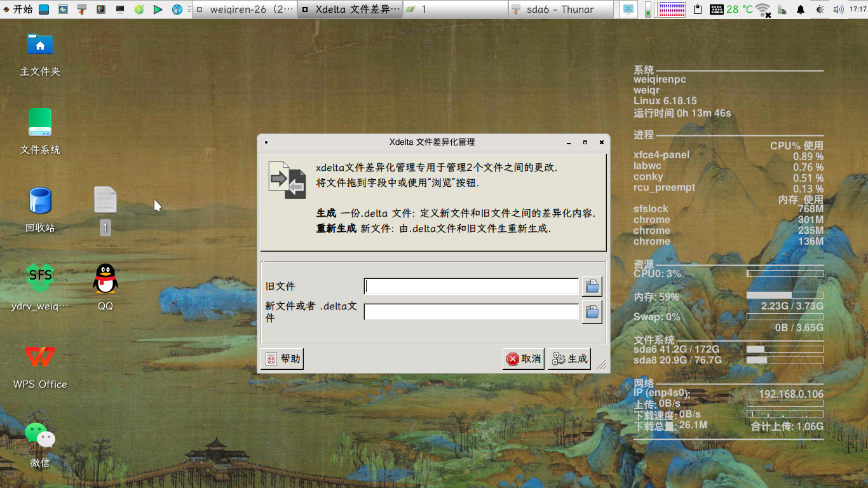The height and width of the screenshot is (488, 868).
Task: Open the notification bell icon
Action: point(801,10)
